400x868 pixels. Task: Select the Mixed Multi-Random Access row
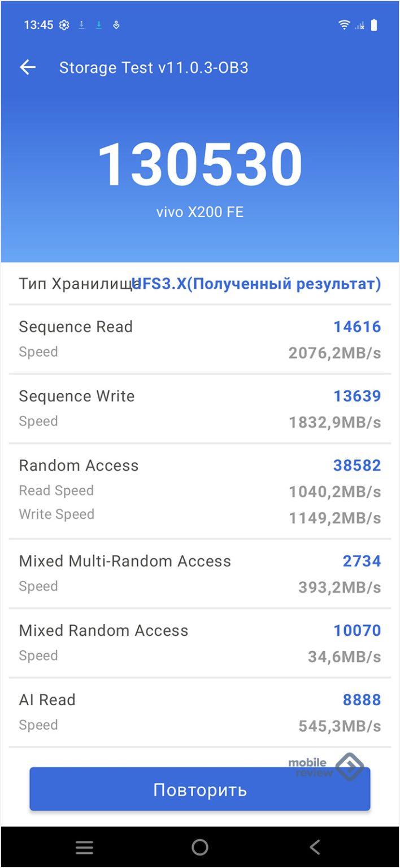coord(200,574)
